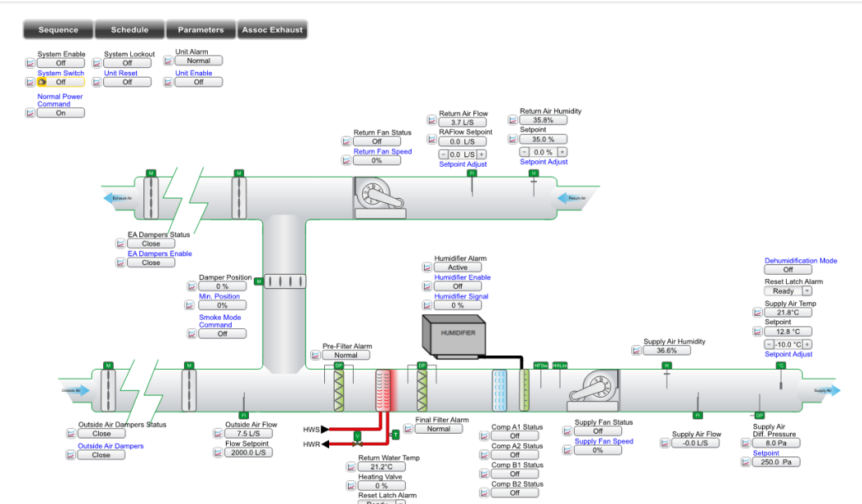Click trend icon beside Pre-Filter Alarm
This screenshot has width=862, height=504.
[x=316, y=356]
